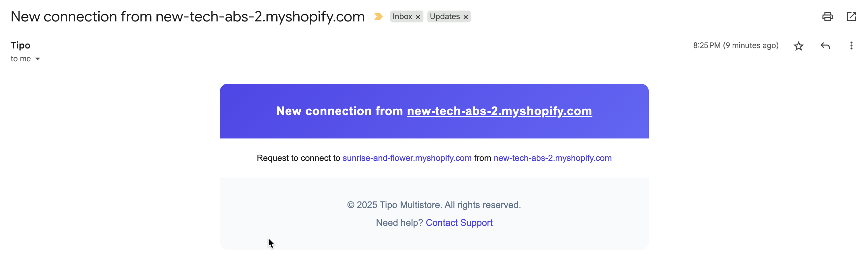Reply using the arrow icon

pyautogui.click(x=825, y=46)
